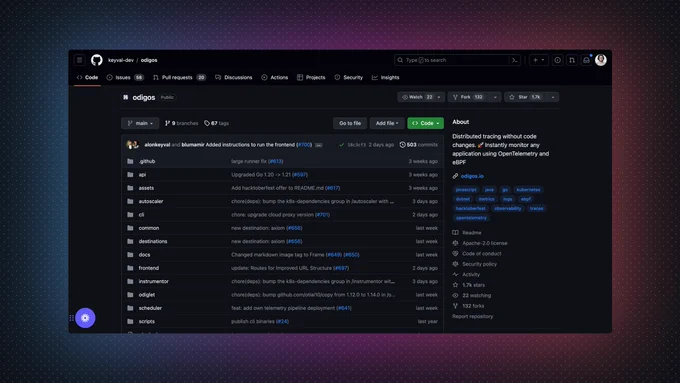
Task: Switch to the Security tab
Action: pyautogui.click(x=349, y=78)
